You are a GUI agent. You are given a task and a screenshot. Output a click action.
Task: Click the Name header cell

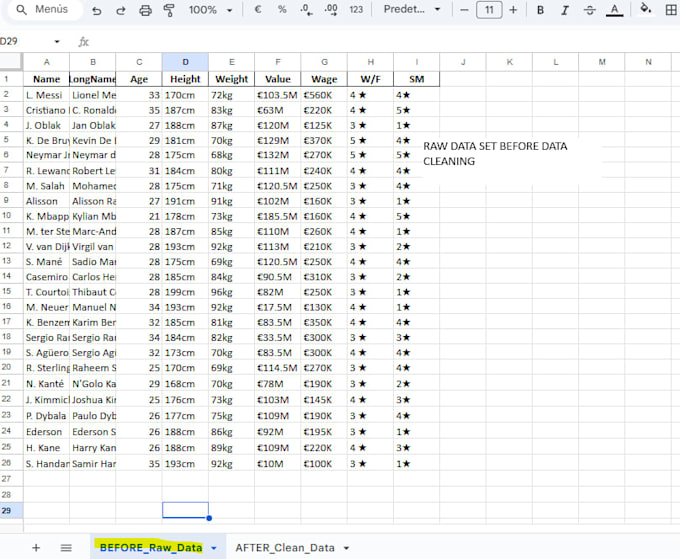point(46,79)
